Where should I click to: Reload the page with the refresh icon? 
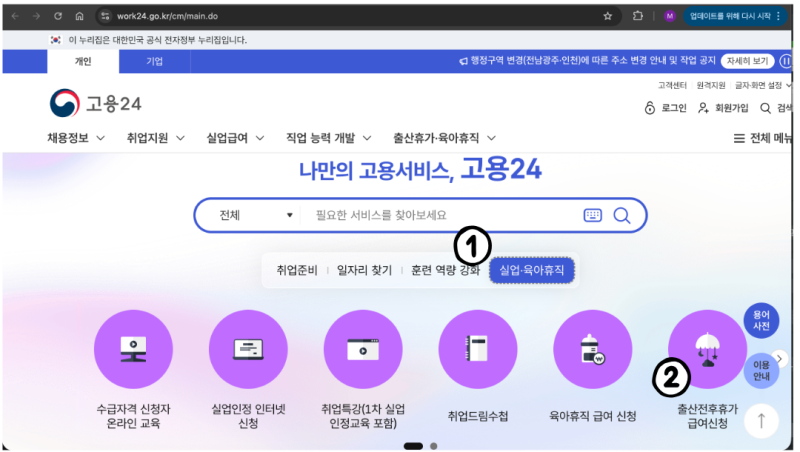pyautogui.click(x=58, y=16)
